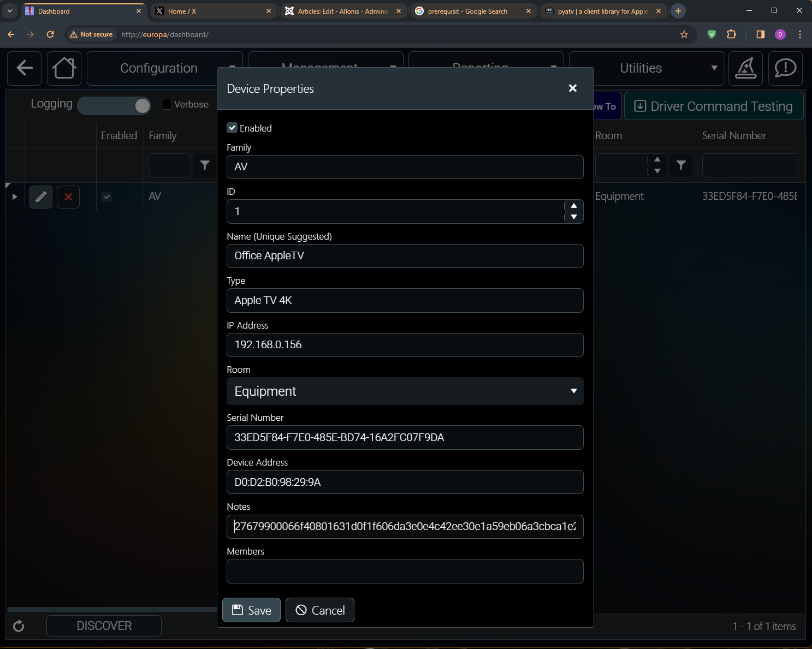
Task: Toggle the Enabled checkbox in AV row
Action: click(x=107, y=197)
